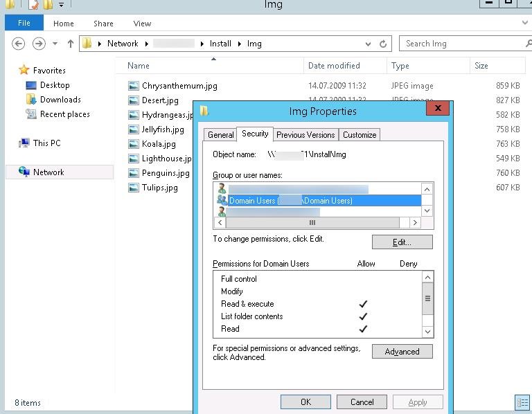Viewport: 532px width, 414px height.
Task: Open Advanced security settings
Action: [402, 352]
